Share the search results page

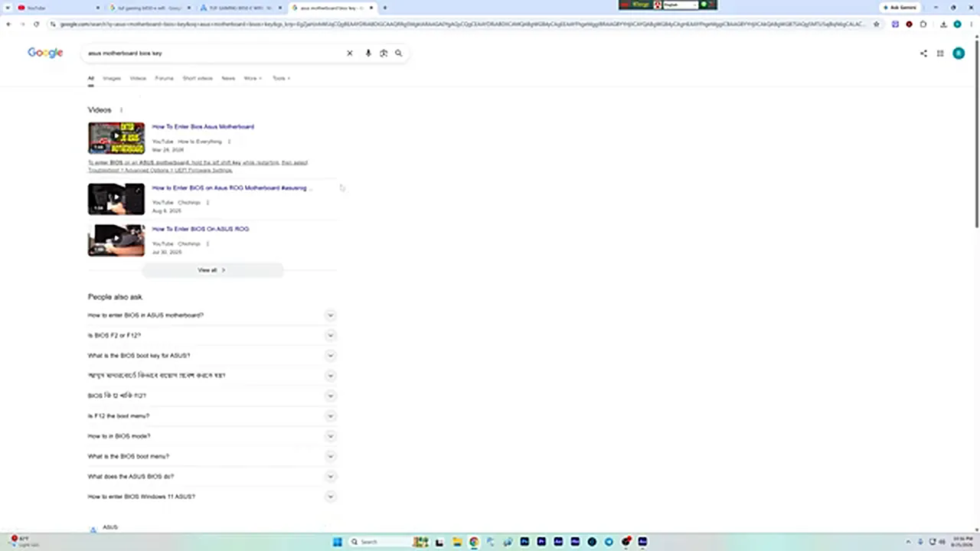point(923,54)
